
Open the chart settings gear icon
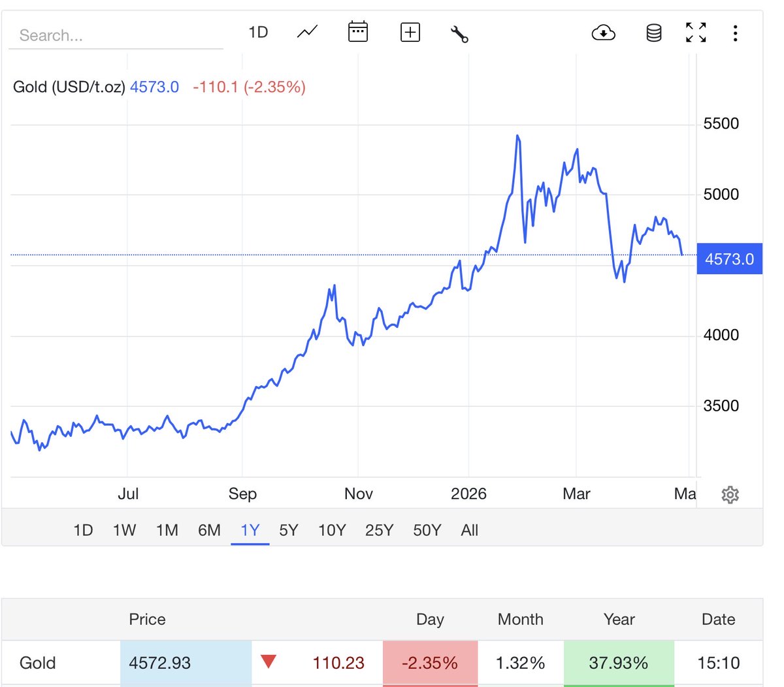pos(730,495)
